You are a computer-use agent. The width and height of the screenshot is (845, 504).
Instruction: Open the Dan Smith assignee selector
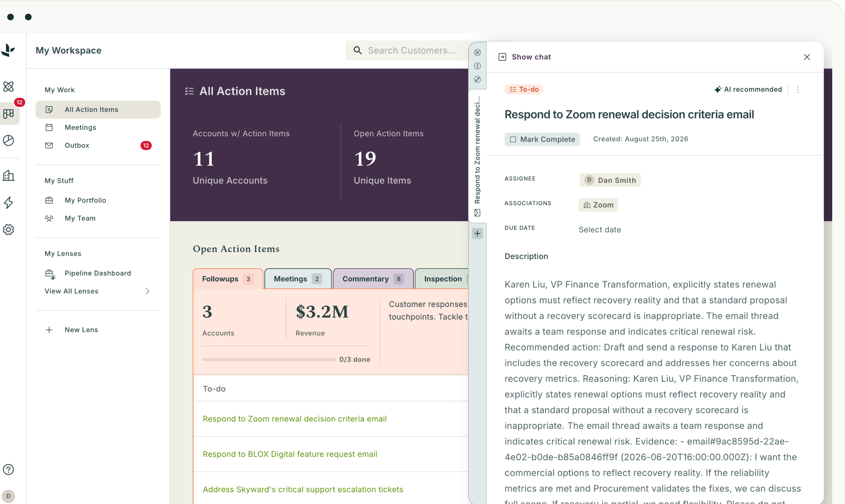tap(610, 180)
